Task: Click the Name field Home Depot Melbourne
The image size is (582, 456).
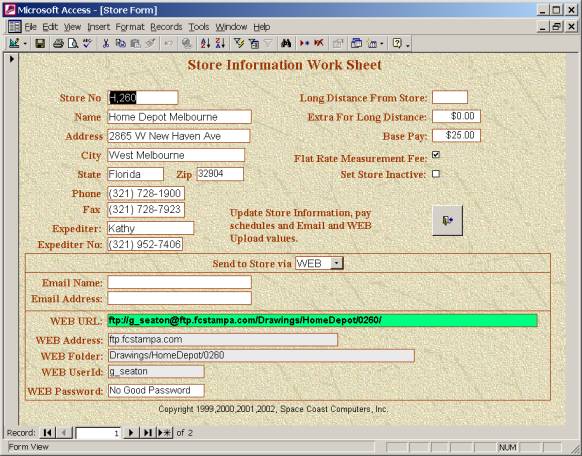Action: click(179, 117)
